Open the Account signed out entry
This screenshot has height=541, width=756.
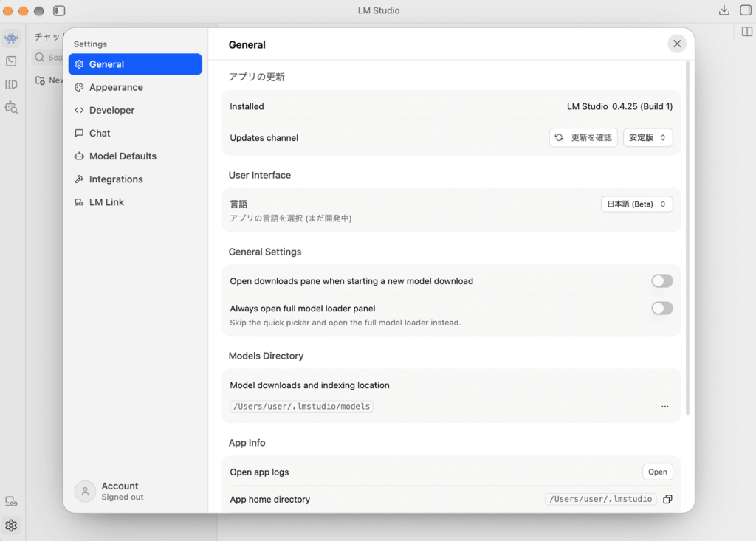[x=109, y=492]
